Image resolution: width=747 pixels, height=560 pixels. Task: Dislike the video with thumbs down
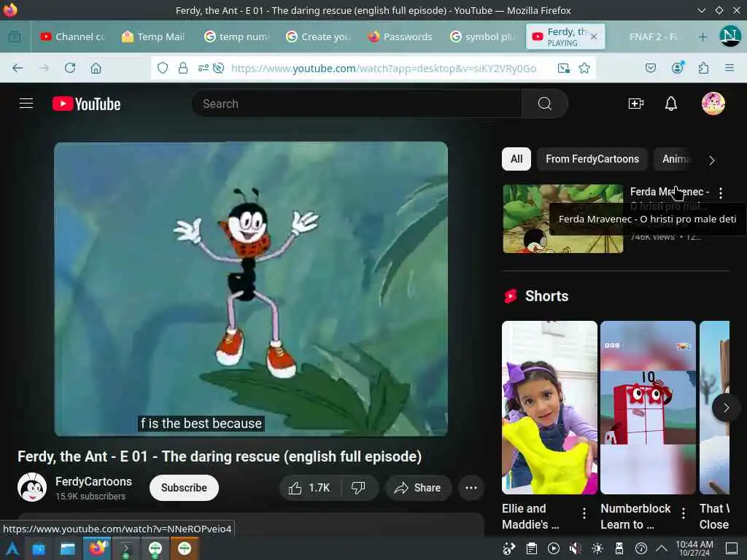tap(359, 488)
